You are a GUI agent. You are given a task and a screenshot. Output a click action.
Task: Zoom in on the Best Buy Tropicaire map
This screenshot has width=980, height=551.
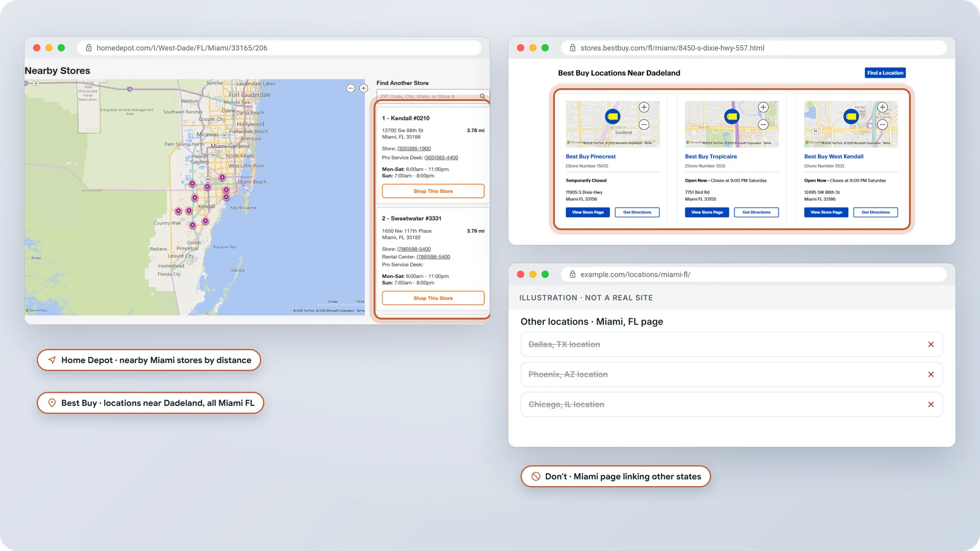tap(763, 107)
